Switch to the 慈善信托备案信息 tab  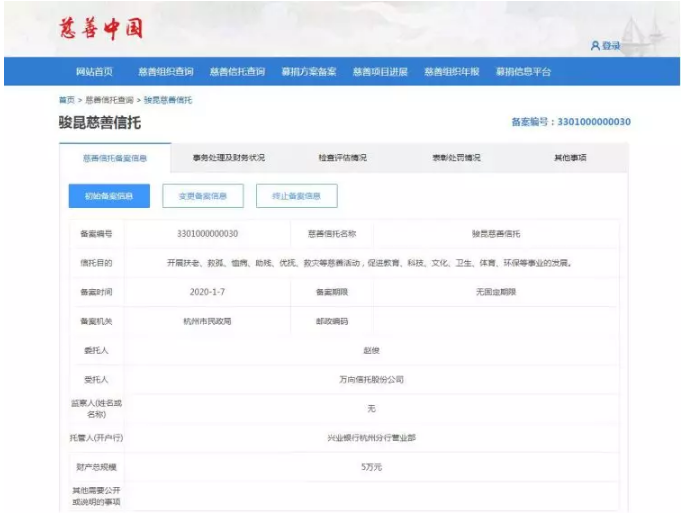(114, 158)
